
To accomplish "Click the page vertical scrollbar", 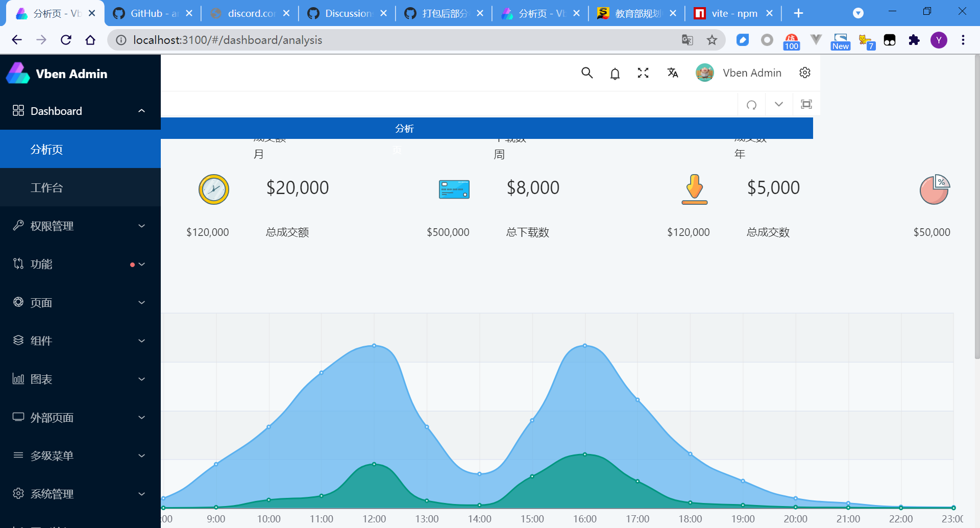I will [x=977, y=207].
